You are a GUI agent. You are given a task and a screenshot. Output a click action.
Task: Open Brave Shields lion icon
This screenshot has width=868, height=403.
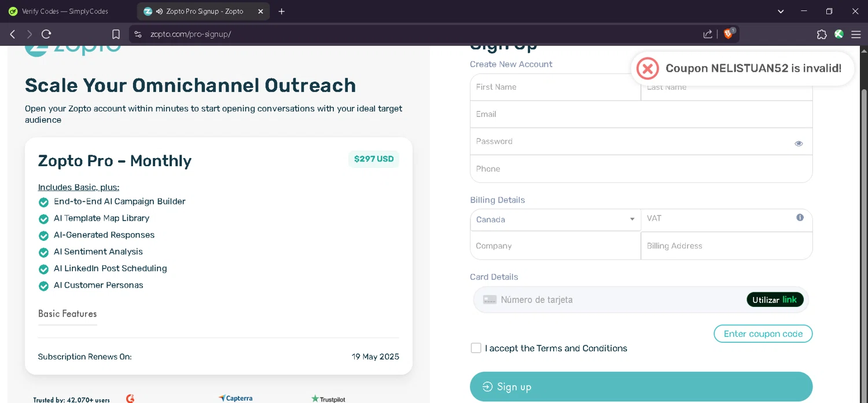coord(729,34)
